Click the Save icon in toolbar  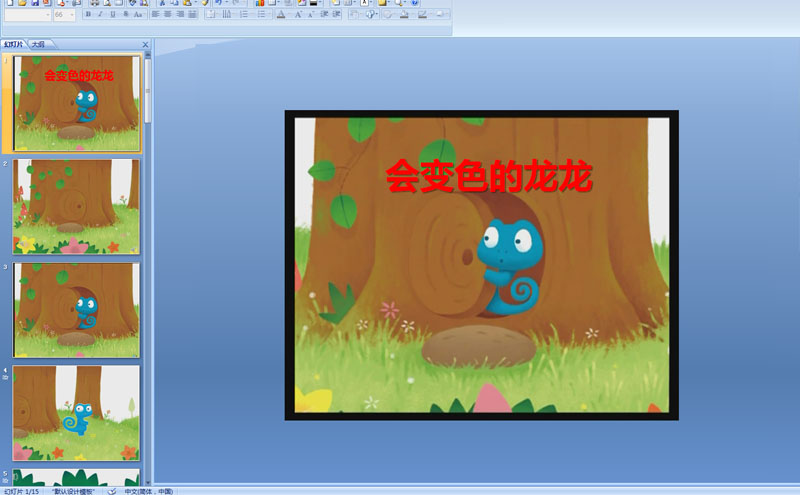coord(33,3)
